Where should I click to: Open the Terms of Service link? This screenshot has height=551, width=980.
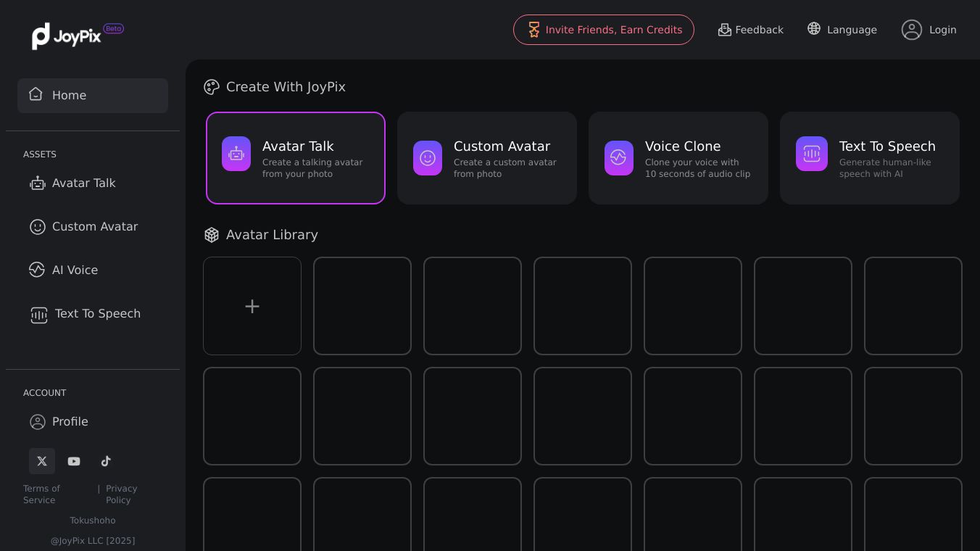coord(41,494)
